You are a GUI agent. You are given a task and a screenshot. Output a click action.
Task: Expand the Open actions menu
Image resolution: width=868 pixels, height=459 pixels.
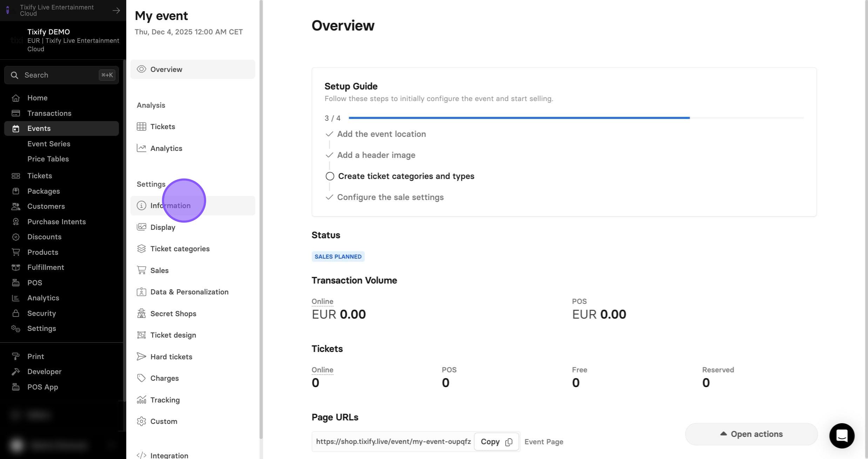point(751,434)
